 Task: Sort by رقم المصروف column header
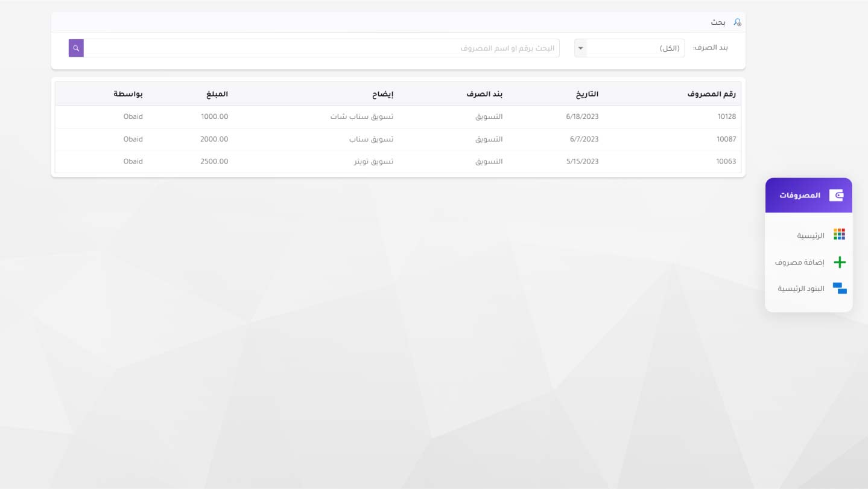(x=712, y=94)
